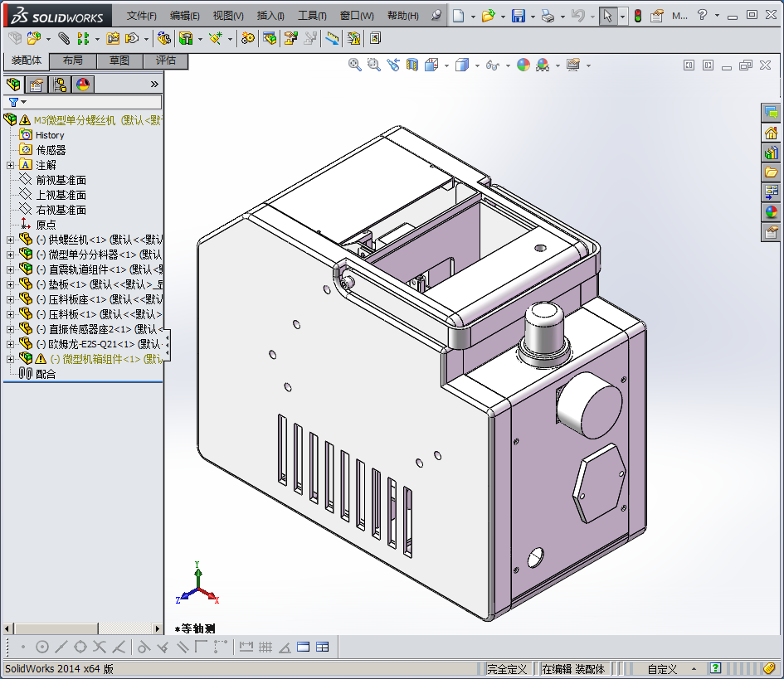Open the PropertyManager tab icon

tap(36, 84)
